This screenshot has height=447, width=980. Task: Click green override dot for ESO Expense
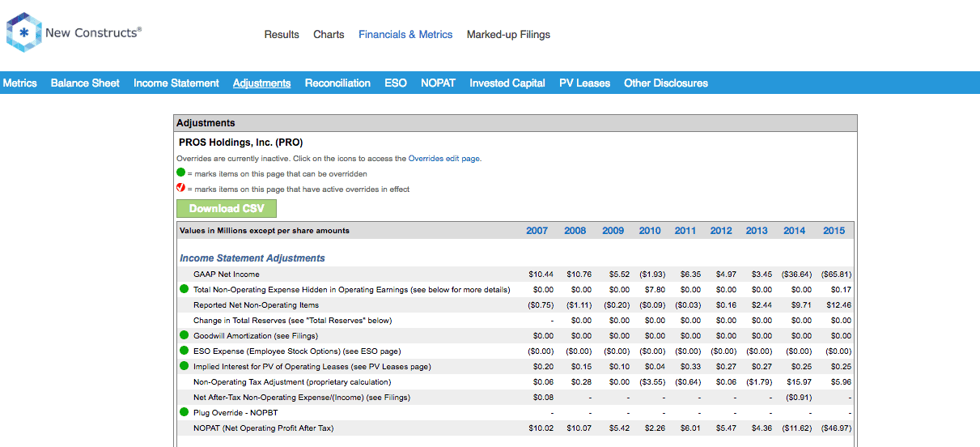tap(184, 351)
